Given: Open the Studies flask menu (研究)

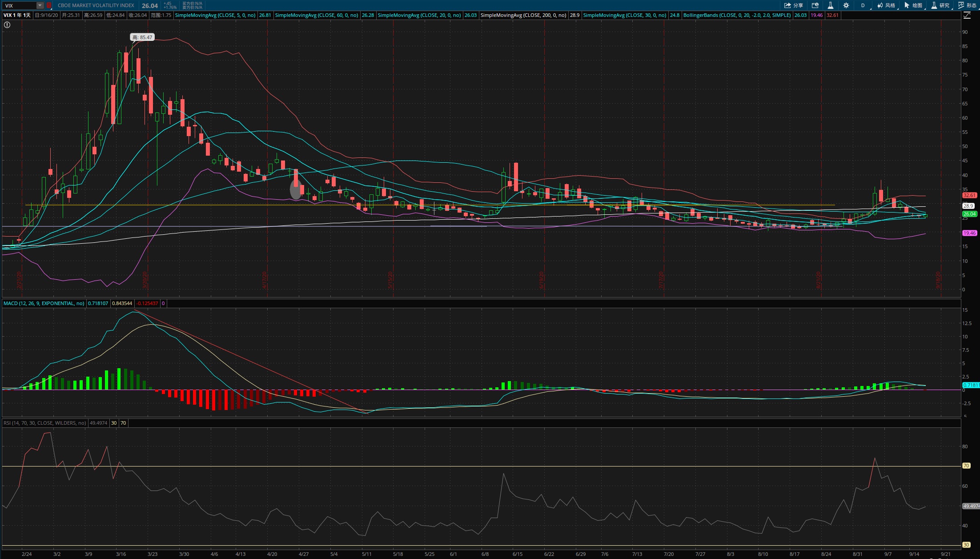Looking at the screenshot, I should [x=940, y=5].
